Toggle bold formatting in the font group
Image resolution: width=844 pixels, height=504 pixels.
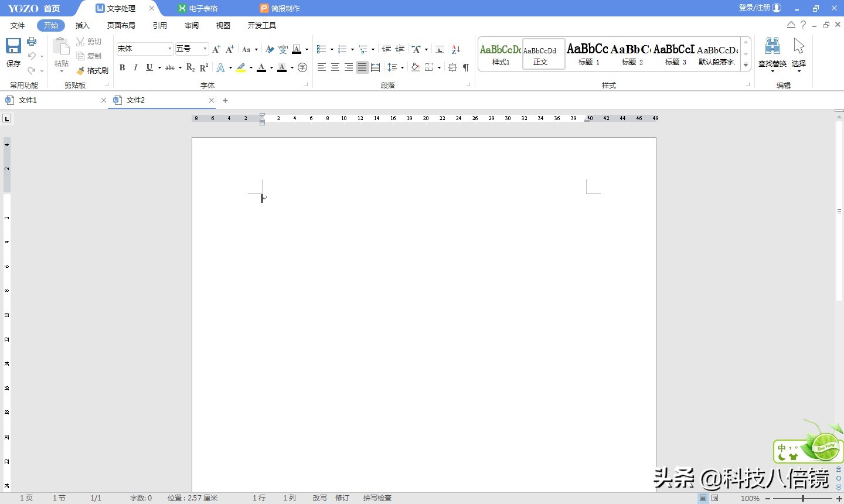[x=122, y=67]
